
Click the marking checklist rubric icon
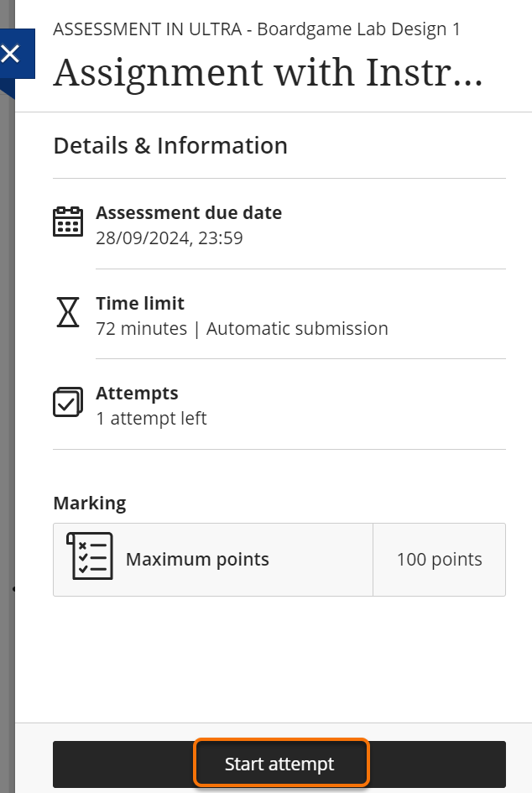(x=89, y=556)
